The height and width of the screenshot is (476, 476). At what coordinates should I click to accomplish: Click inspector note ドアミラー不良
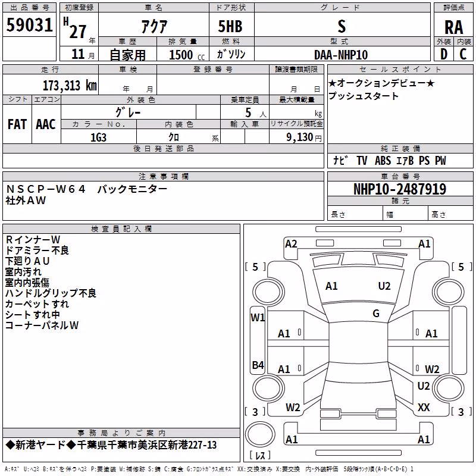(x=37, y=250)
